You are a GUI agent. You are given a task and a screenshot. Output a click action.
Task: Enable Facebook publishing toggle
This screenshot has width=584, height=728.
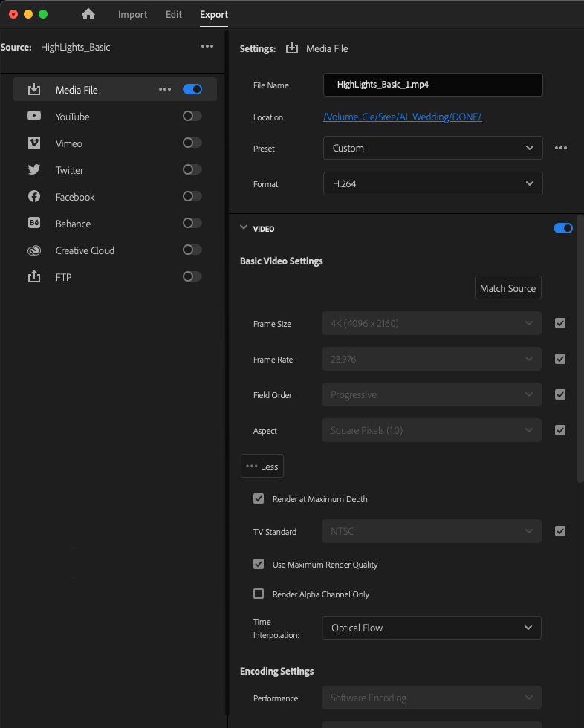point(192,196)
